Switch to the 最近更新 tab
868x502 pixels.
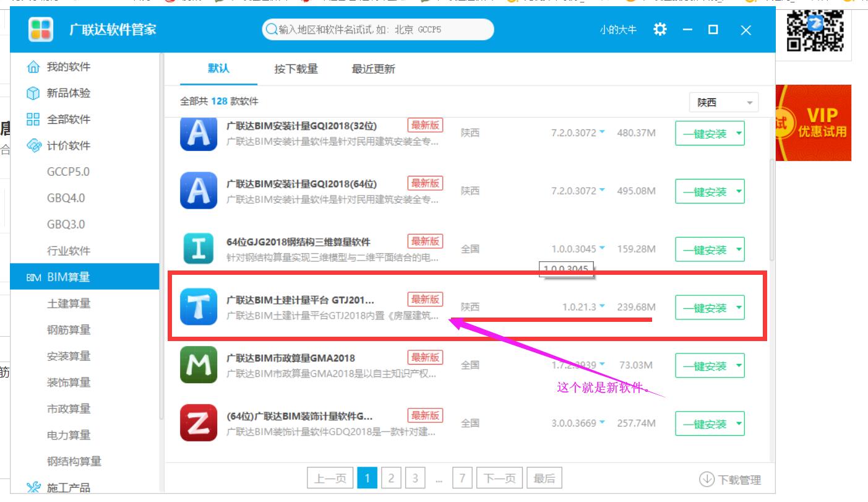(x=374, y=69)
